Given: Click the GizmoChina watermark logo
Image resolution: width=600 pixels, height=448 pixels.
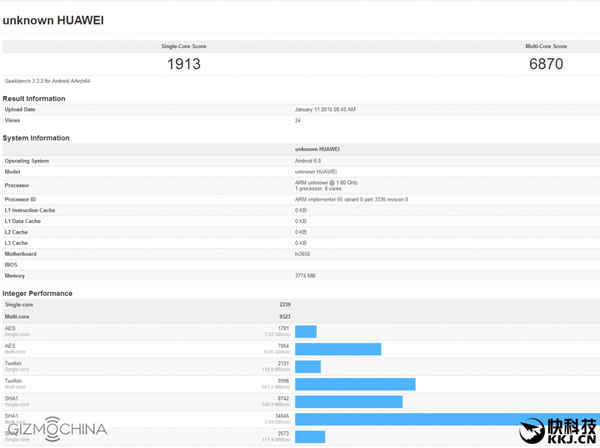Looking at the screenshot, I should point(55,430).
